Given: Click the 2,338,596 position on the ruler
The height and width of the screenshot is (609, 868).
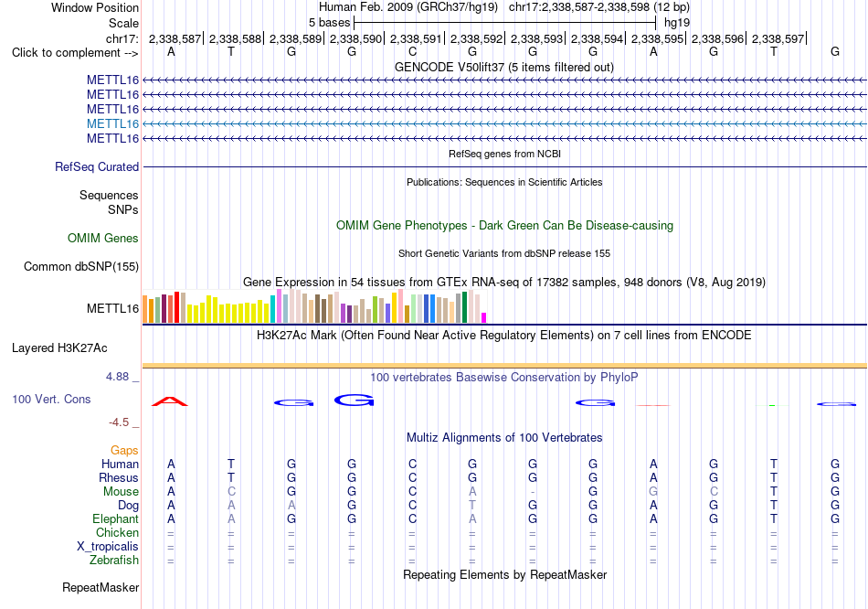Looking at the screenshot, I should (718, 38).
